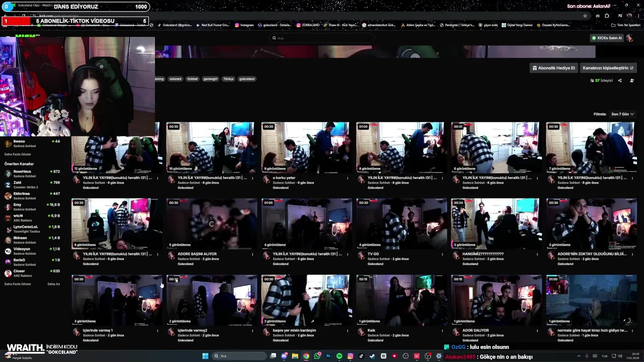Open the Spotify icon in the taskbar
Image resolution: width=644 pixels, height=362 pixels.
(339, 356)
